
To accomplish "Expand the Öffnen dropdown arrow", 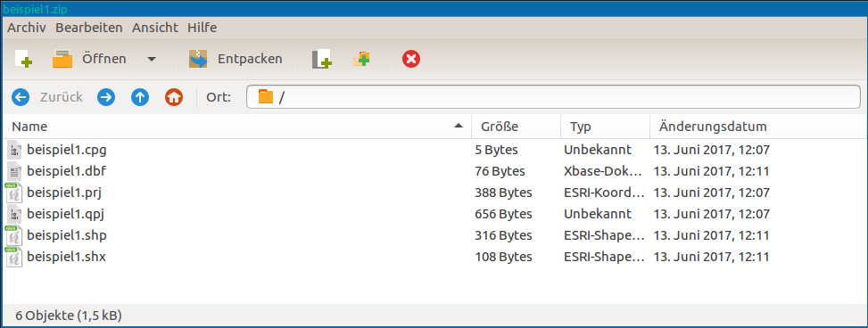I will (x=151, y=59).
